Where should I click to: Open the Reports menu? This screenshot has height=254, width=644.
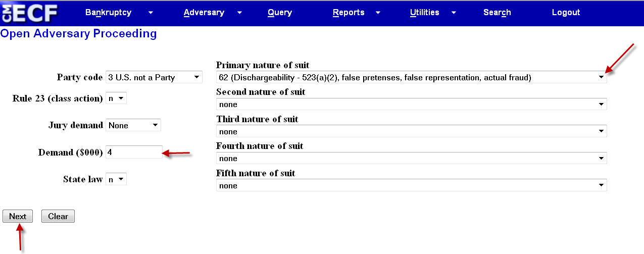click(349, 13)
